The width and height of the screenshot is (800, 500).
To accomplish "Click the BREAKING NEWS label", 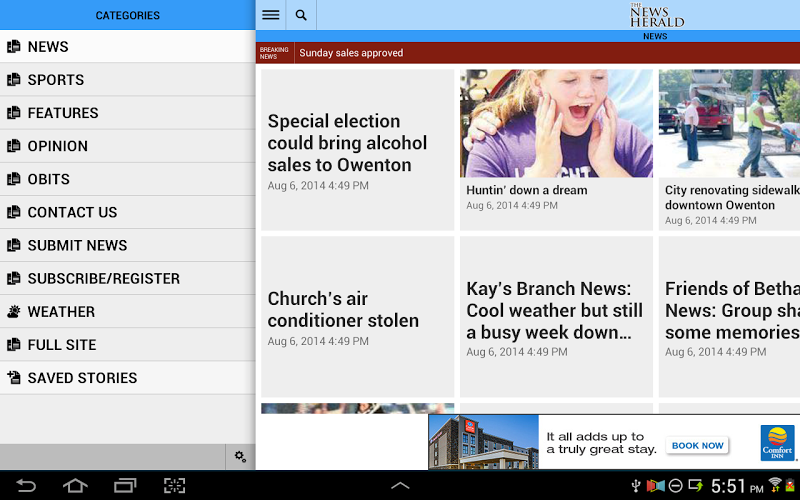I will coord(274,53).
